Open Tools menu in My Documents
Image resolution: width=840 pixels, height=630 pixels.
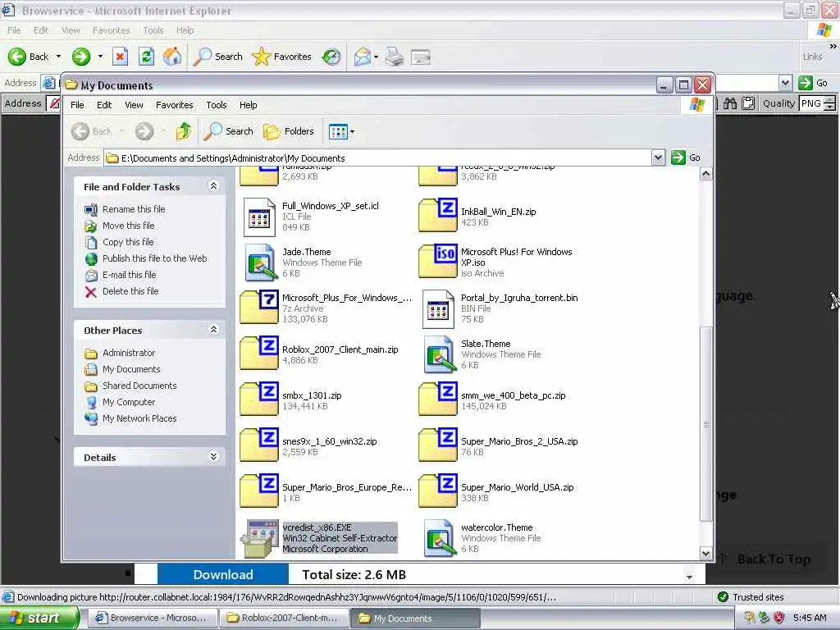click(x=217, y=105)
